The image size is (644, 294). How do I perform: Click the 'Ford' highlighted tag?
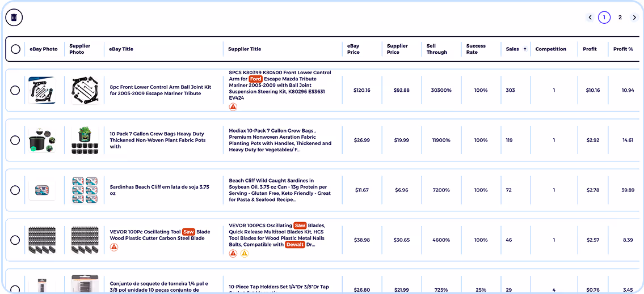point(255,79)
